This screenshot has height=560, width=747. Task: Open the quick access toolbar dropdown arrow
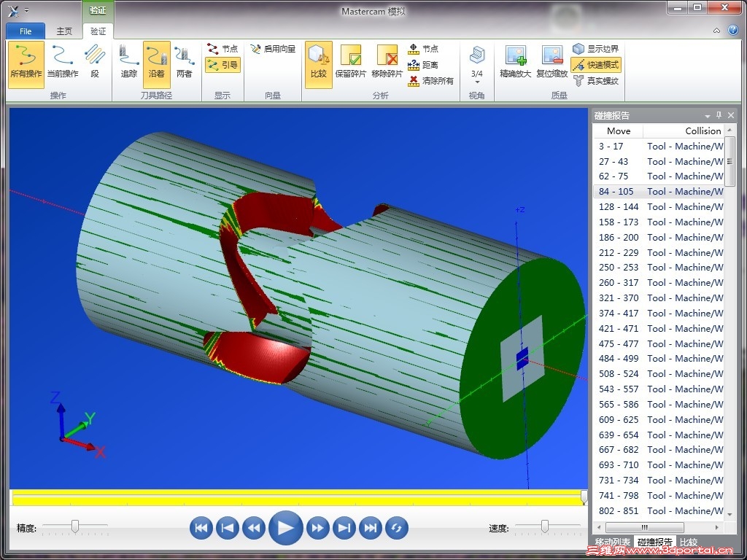pyautogui.click(x=27, y=10)
